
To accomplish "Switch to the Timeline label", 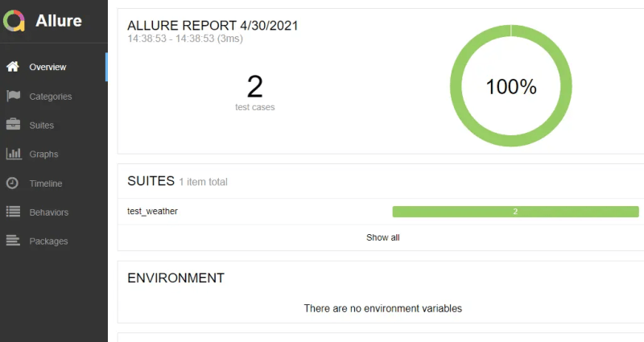I will pos(46,183).
